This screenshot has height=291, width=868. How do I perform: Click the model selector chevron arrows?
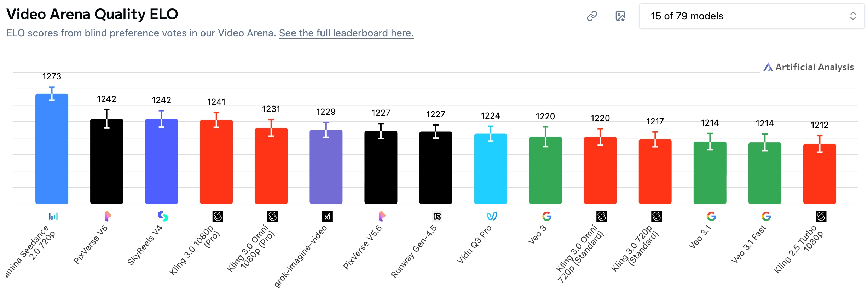(x=853, y=16)
